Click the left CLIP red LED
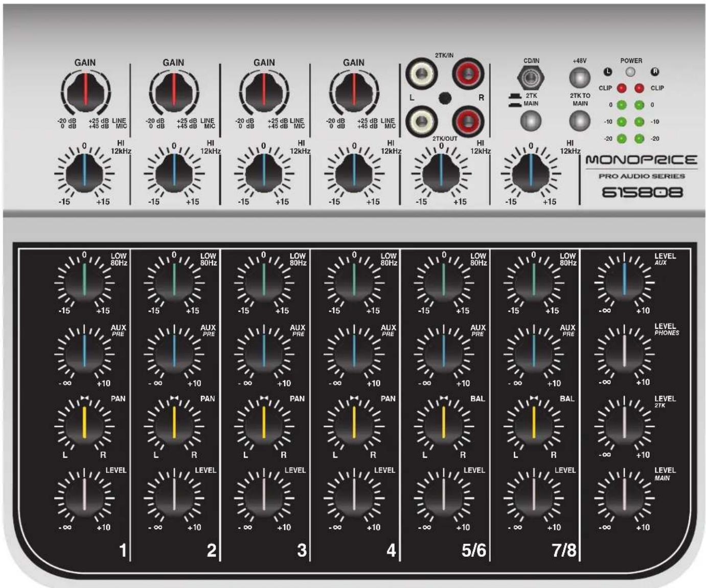The width and height of the screenshot is (706, 588). [x=622, y=88]
